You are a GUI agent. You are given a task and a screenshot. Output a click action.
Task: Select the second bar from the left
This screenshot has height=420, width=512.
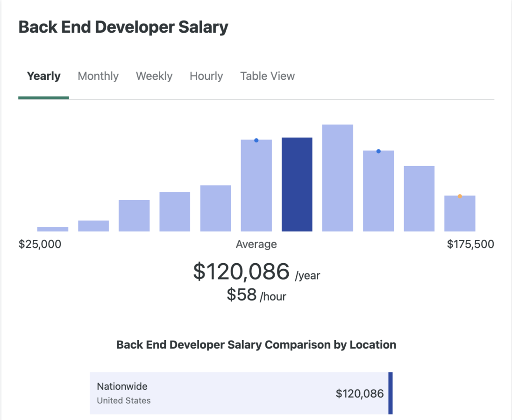coord(93,226)
